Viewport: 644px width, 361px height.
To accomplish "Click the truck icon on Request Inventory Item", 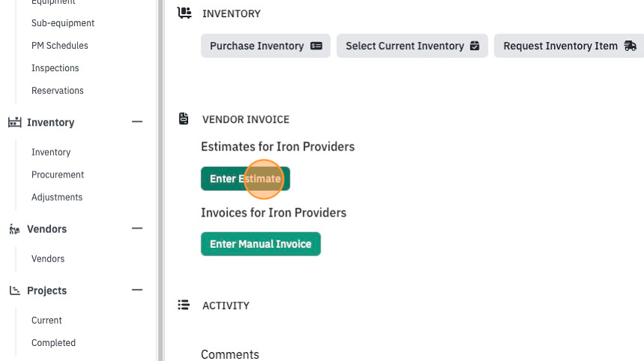I will click(x=630, y=46).
